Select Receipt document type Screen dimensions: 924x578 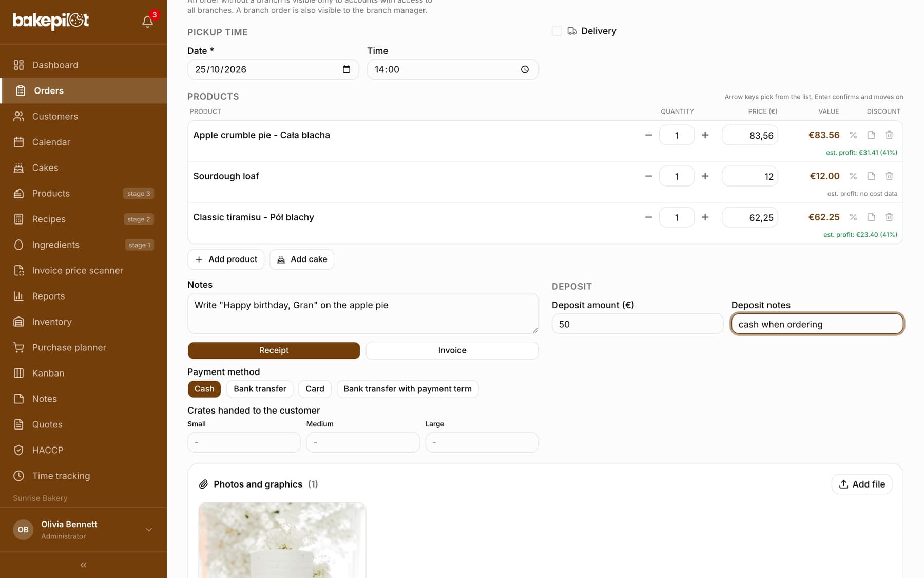coord(274,350)
